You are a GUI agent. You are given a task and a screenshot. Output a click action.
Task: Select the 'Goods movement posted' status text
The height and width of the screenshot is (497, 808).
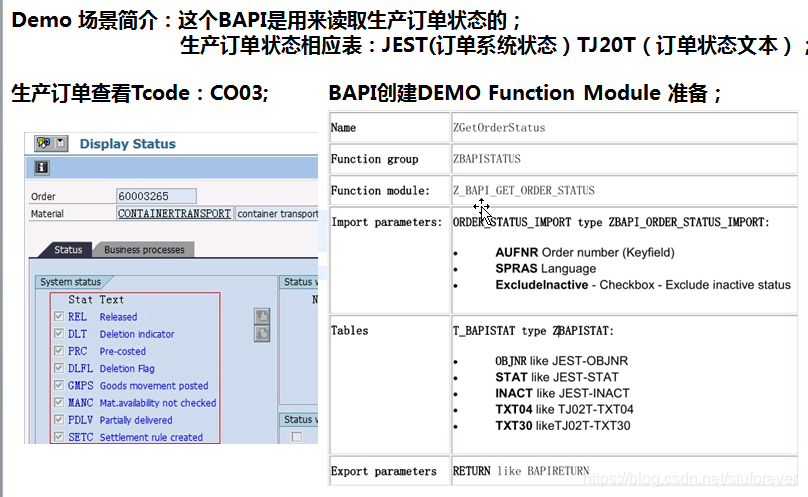(x=154, y=386)
